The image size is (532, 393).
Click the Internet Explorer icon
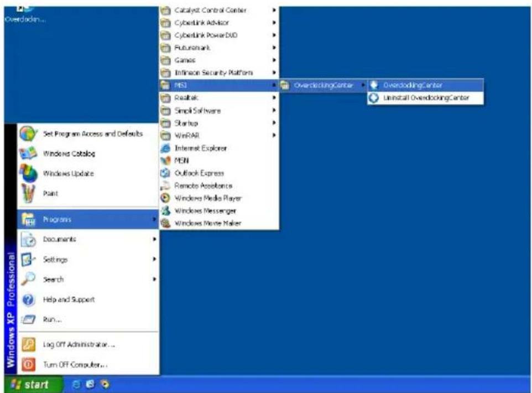(165, 148)
